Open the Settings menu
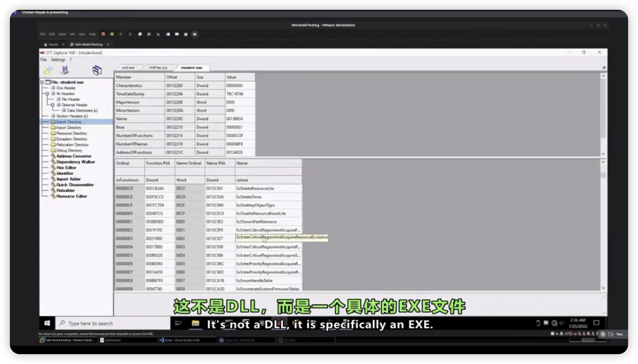Image resolution: width=638 pixels, height=364 pixels. pyautogui.click(x=58, y=60)
